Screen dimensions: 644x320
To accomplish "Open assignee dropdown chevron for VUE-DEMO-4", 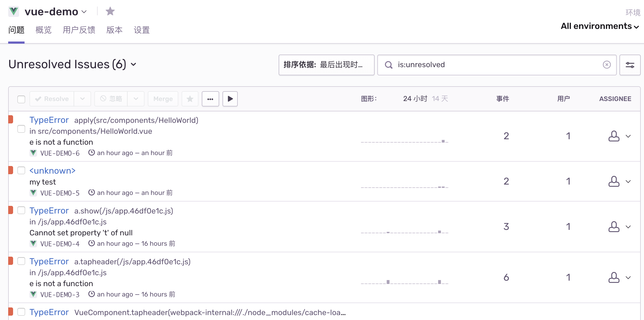I will (628, 227).
